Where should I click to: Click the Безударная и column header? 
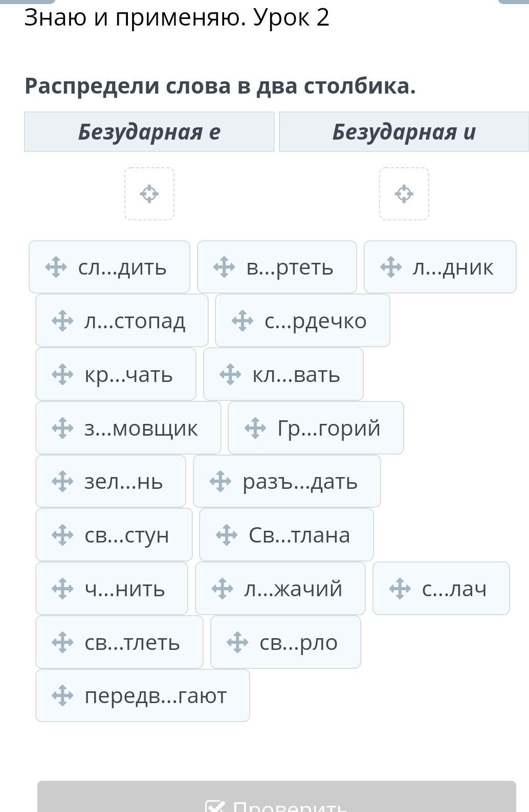click(x=404, y=132)
